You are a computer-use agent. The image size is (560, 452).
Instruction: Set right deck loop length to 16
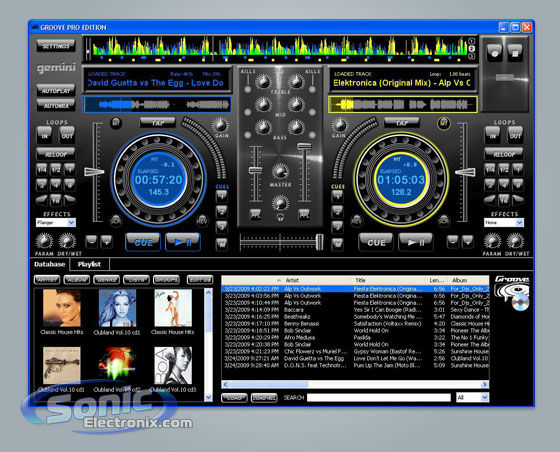click(504, 200)
